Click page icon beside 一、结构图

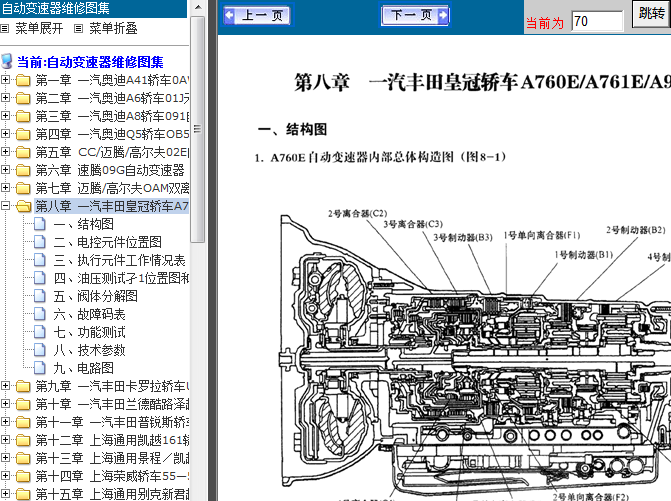pyautogui.click(x=40, y=224)
